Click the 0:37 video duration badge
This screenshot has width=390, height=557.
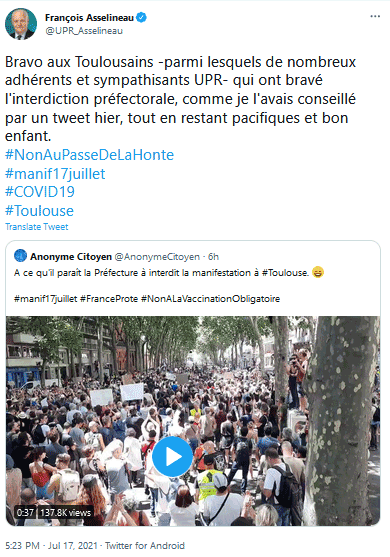point(25,512)
